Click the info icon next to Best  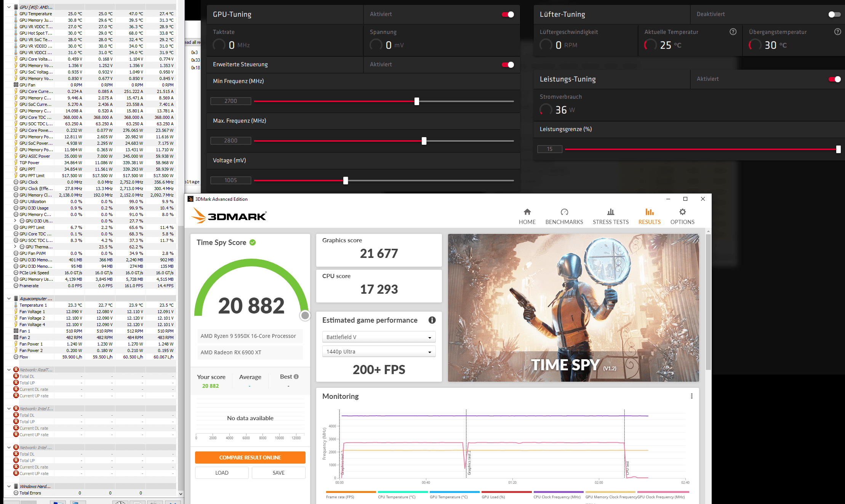tap(296, 376)
